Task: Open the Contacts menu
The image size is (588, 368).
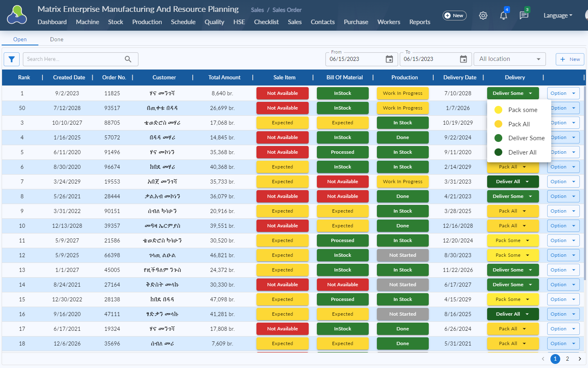Action: [323, 22]
